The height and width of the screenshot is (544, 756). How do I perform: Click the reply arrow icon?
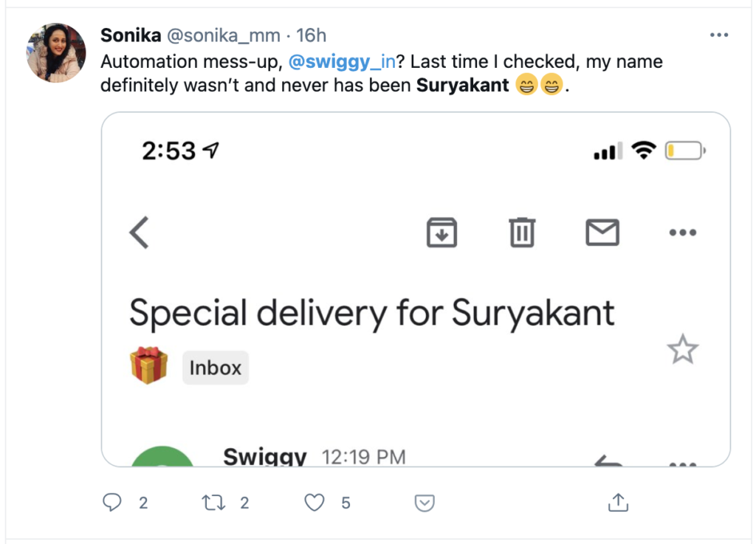click(x=608, y=462)
